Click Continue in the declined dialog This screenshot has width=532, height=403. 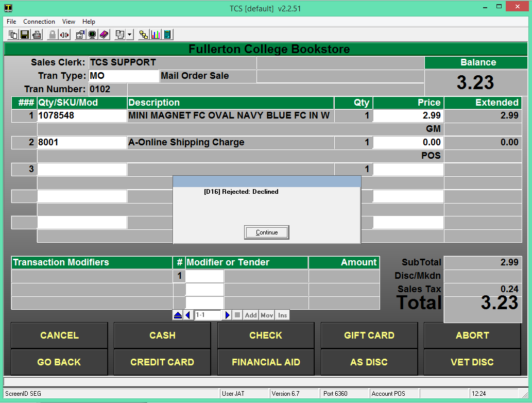[x=267, y=232]
